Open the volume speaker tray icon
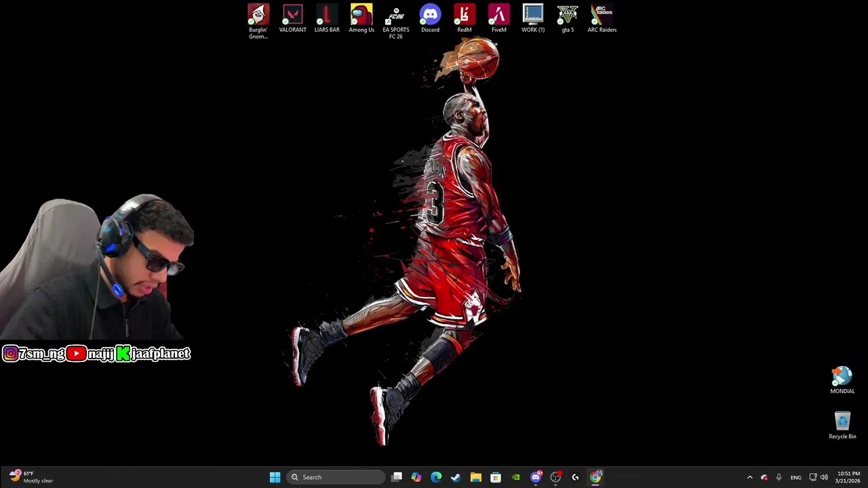The width and height of the screenshot is (868, 488). pos(824,477)
